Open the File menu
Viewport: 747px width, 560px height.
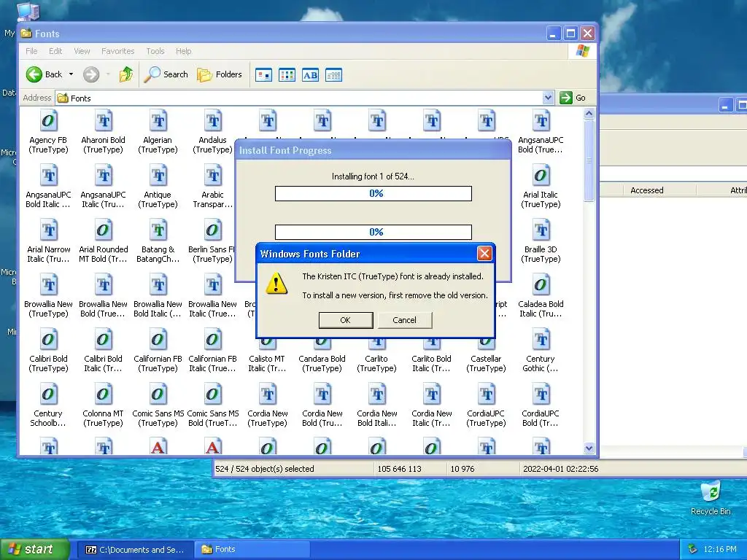click(x=31, y=51)
